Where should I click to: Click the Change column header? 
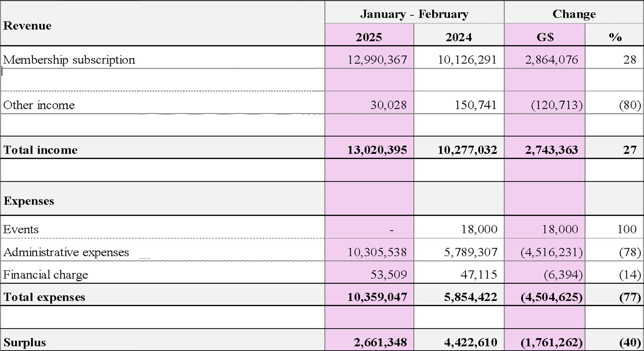pos(574,14)
